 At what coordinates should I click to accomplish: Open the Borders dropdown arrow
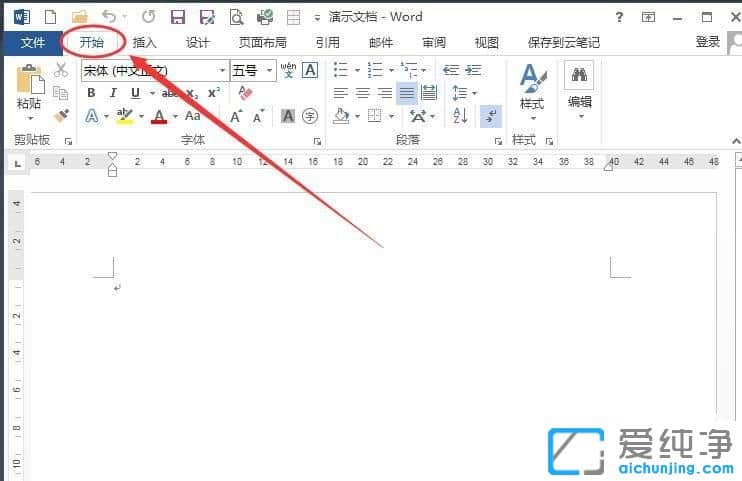click(391, 116)
